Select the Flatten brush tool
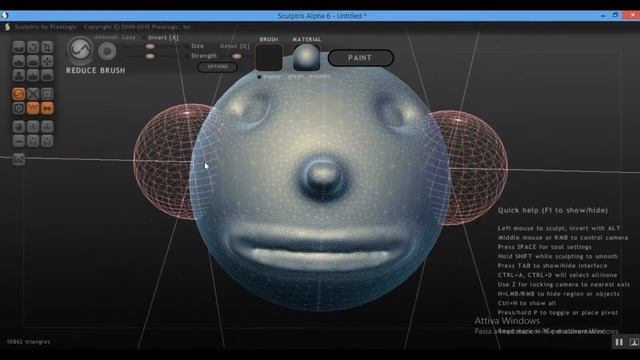The height and width of the screenshot is (360, 640). [33, 61]
